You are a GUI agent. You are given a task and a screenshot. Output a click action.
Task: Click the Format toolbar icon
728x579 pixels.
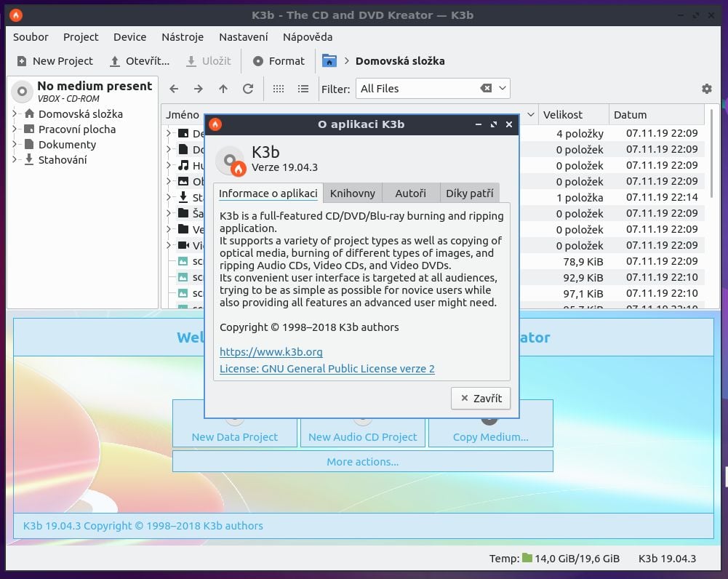coord(258,61)
